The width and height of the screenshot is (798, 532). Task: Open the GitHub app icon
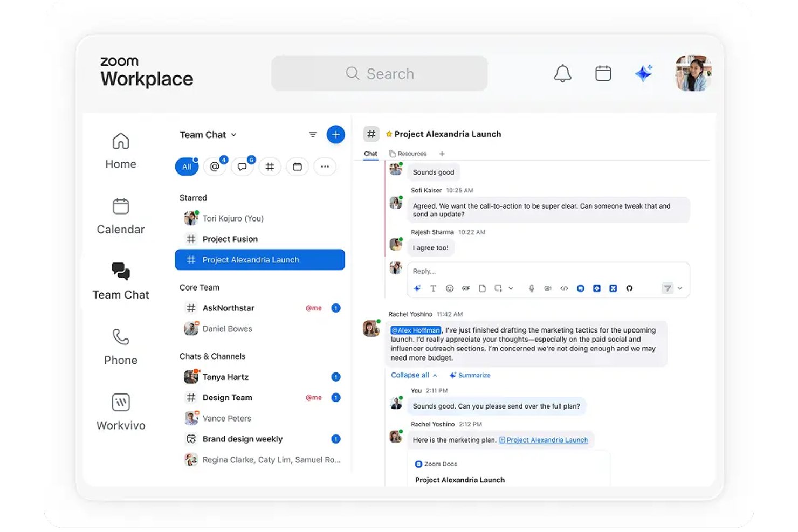coord(629,288)
